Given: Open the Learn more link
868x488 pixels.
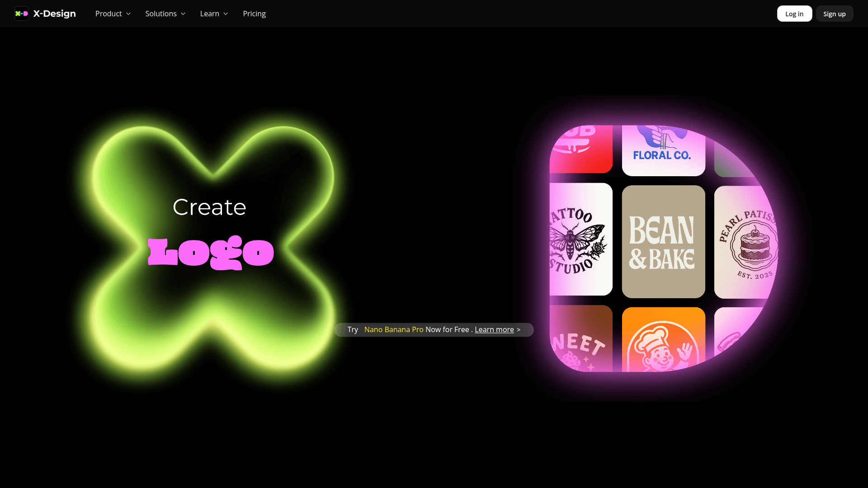Looking at the screenshot, I should pyautogui.click(x=494, y=329).
